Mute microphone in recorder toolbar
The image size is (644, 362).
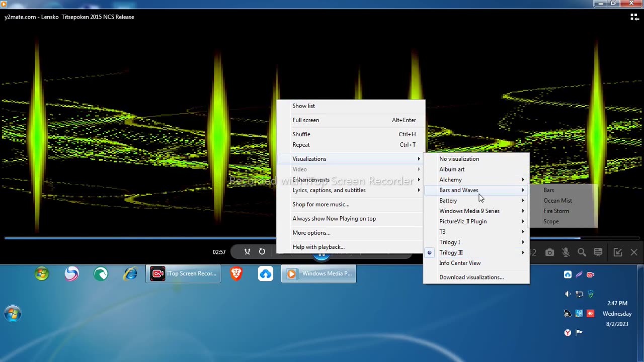coord(566,252)
